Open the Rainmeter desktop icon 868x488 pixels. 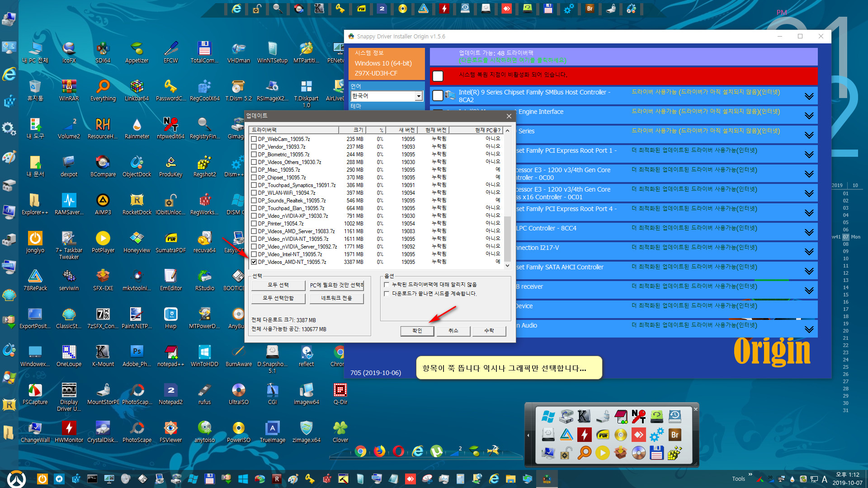pyautogui.click(x=137, y=128)
